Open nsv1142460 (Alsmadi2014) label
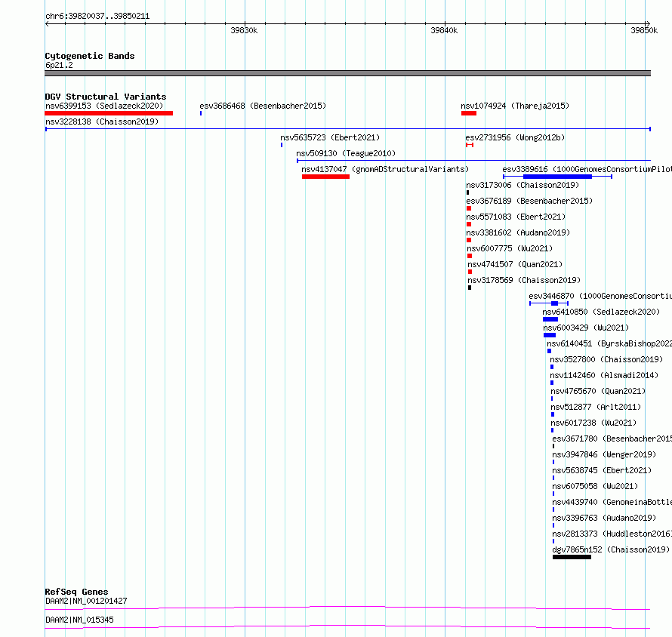The width and height of the screenshot is (672, 637). [x=604, y=375]
